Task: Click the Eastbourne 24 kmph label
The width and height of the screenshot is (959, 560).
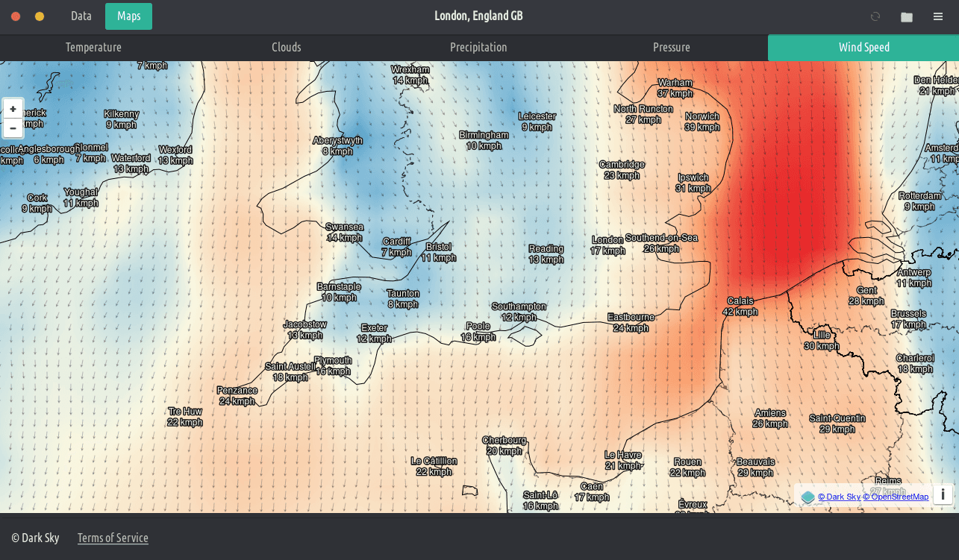Action: point(631,323)
